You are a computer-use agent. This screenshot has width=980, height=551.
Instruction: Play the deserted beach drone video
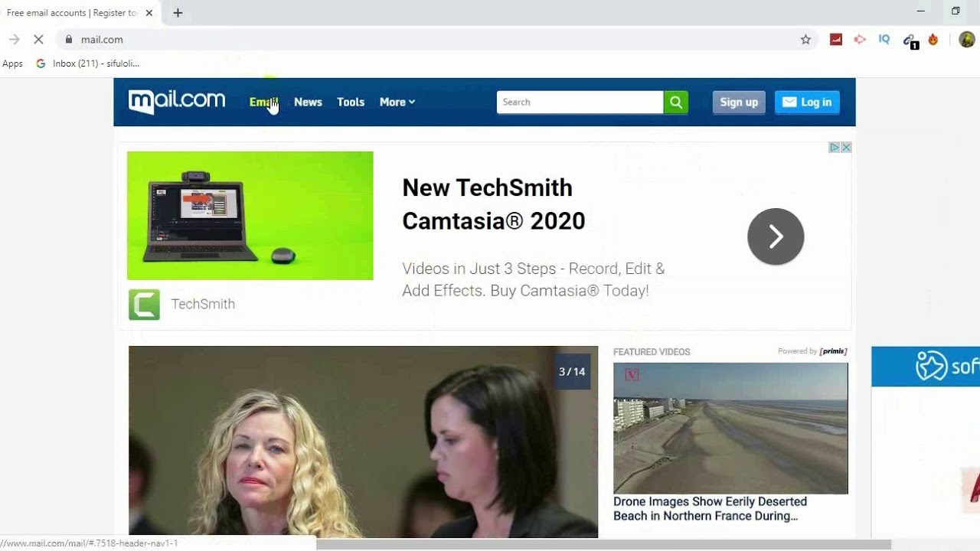(730, 429)
